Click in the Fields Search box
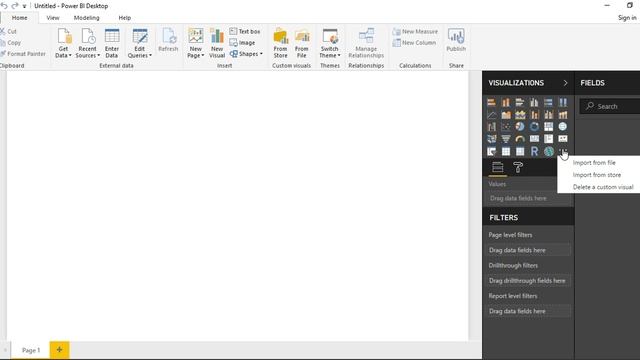640x360 pixels. 610,106
